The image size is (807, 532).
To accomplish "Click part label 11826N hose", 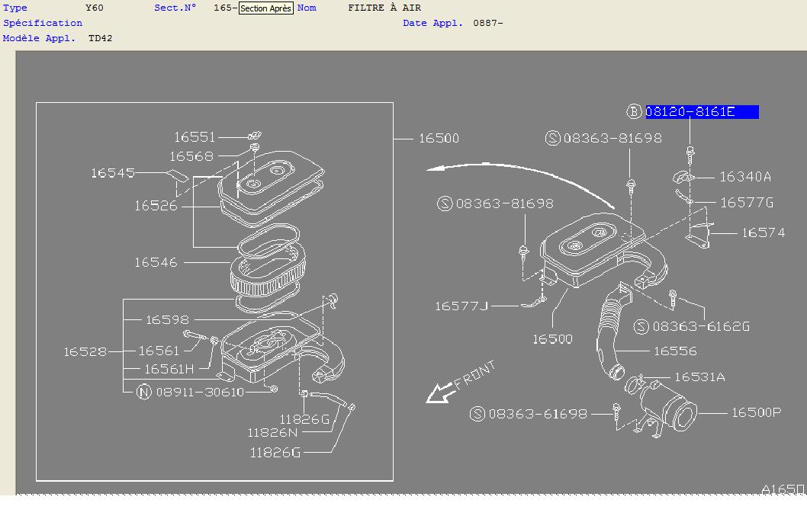I will point(272,433).
